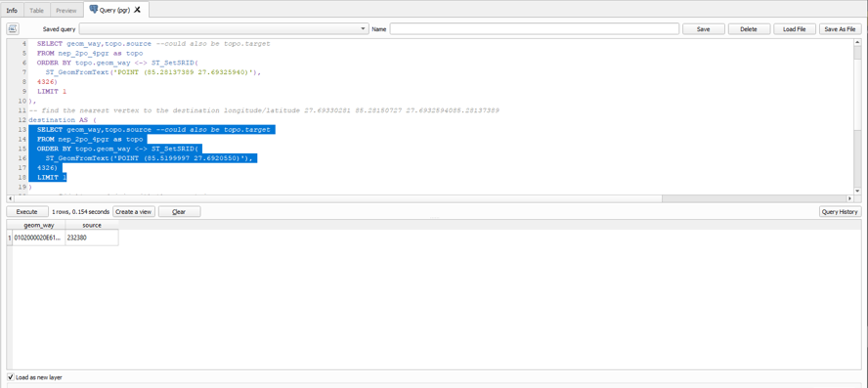Clear the query with the Clear button
The width and height of the screenshot is (868, 388).
point(179,211)
